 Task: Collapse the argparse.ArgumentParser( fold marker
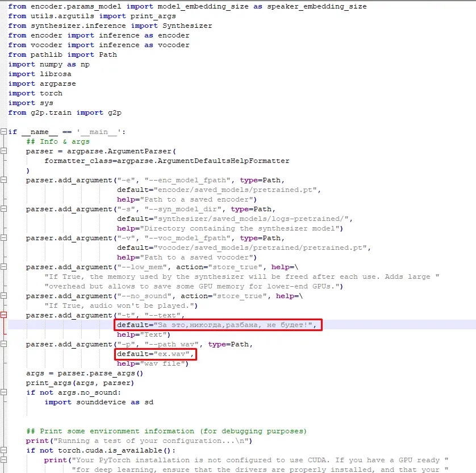3,151
